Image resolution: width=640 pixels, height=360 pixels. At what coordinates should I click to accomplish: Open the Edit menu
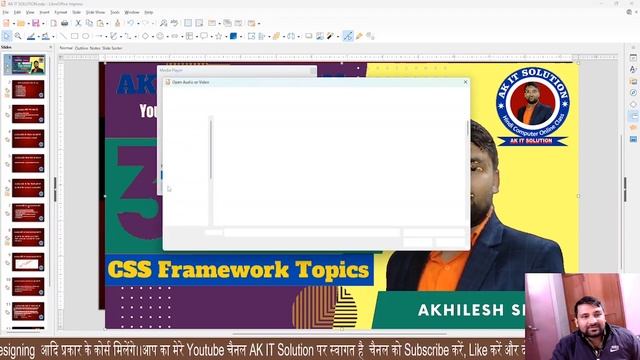point(17,12)
